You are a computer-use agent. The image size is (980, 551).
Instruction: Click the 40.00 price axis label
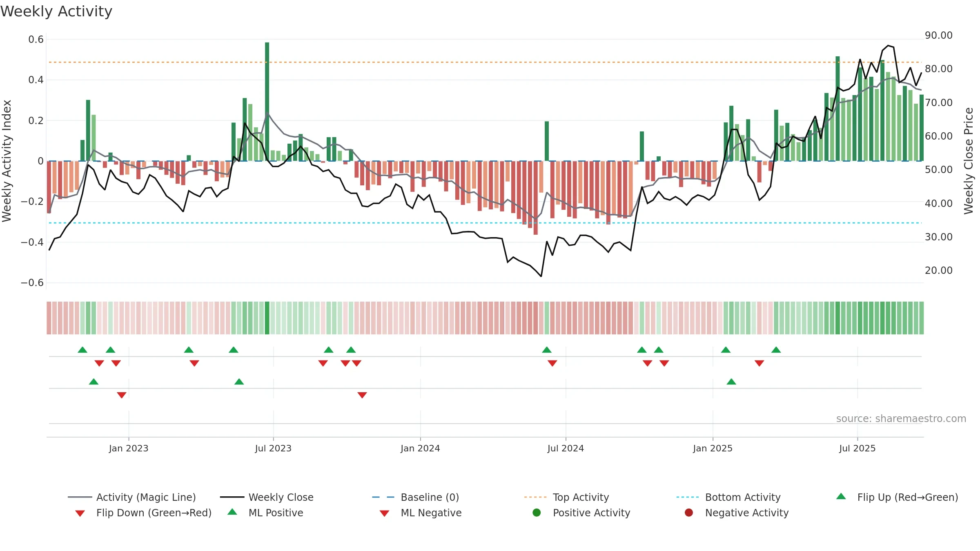pyautogui.click(x=939, y=204)
